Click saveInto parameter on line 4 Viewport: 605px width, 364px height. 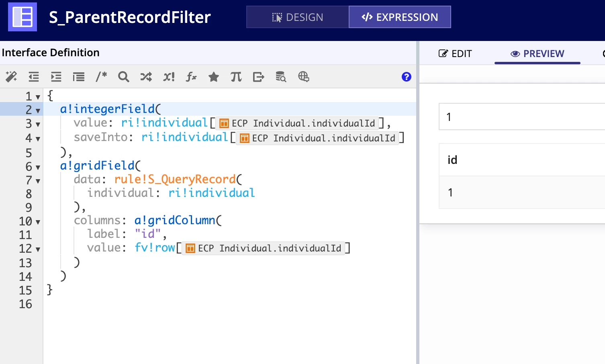tap(100, 137)
